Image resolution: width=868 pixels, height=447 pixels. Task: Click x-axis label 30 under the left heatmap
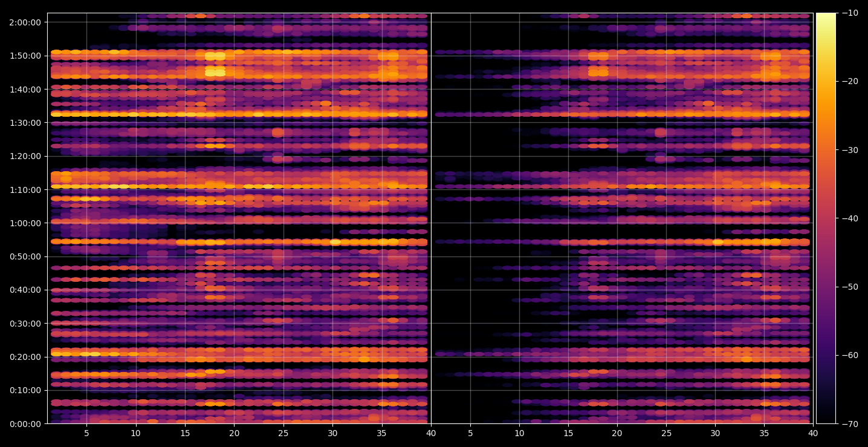[332, 433]
